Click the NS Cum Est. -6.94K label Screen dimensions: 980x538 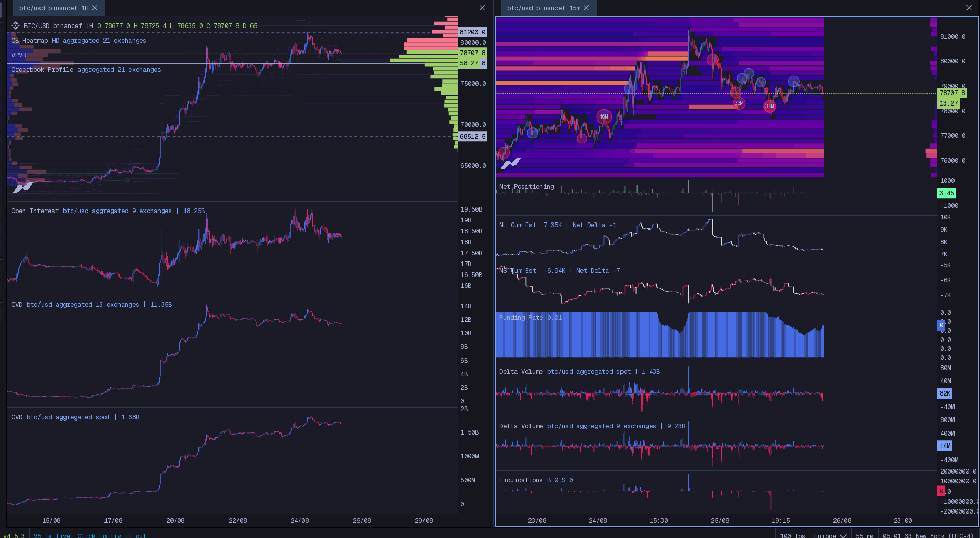click(560, 271)
